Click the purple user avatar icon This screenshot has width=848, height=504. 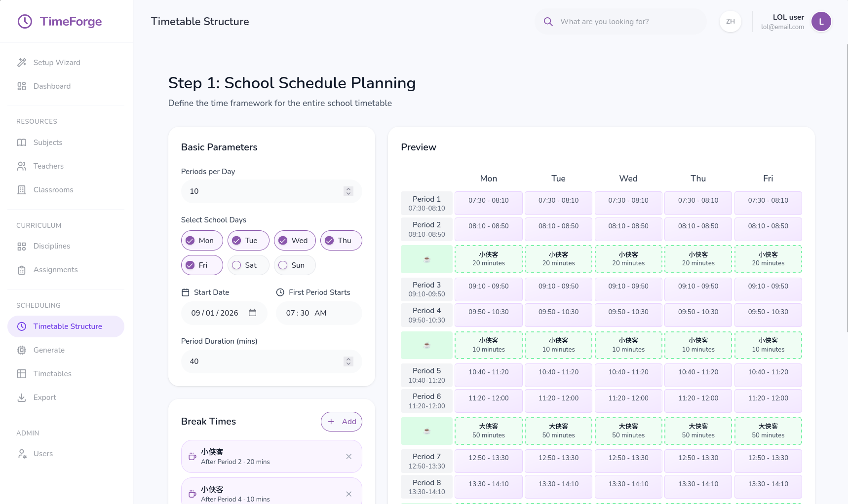[821, 22]
